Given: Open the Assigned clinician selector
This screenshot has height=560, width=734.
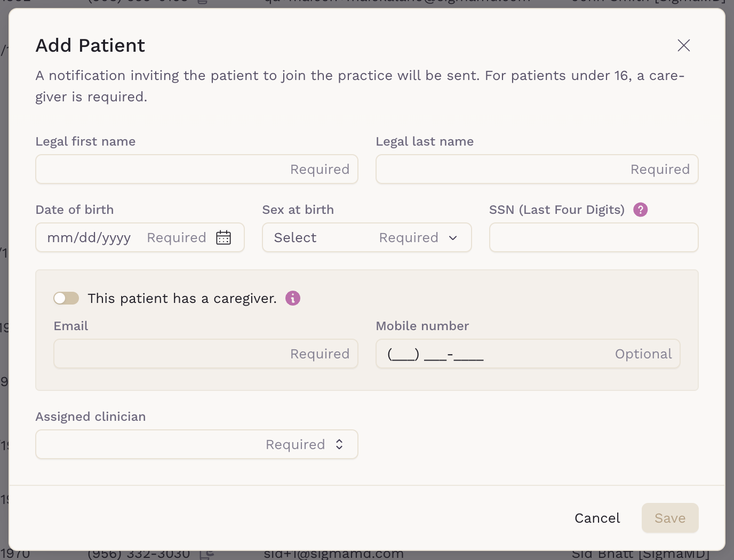Looking at the screenshot, I should pos(196,444).
